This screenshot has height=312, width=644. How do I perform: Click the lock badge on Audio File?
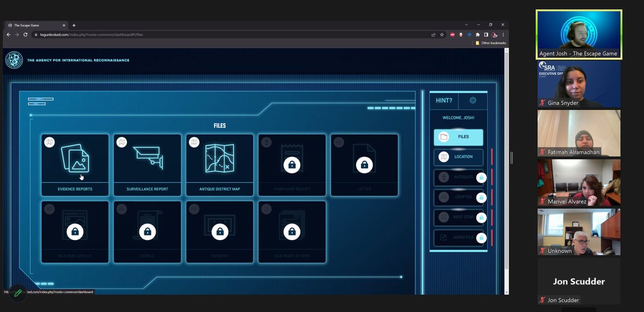coord(481,237)
